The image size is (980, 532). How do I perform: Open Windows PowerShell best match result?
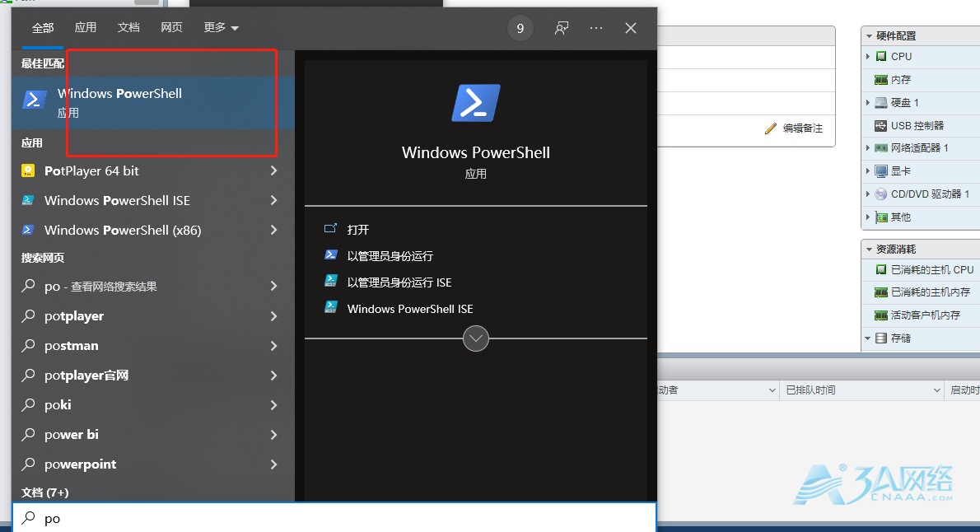click(153, 103)
